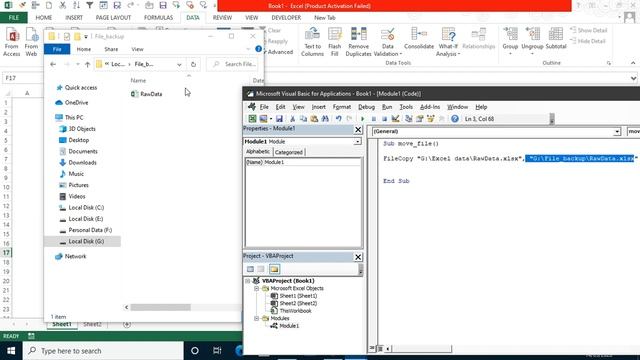This screenshot has height=360, width=640.
Task: Open Project Explorer icon in VBA toolbar
Action: tap(409, 119)
